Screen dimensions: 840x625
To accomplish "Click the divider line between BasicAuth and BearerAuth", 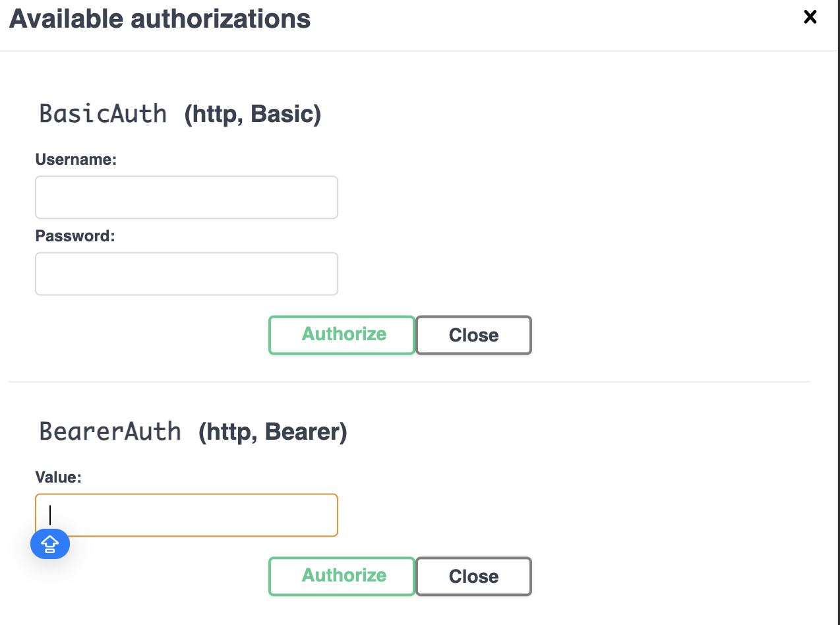I will point(409,382).
